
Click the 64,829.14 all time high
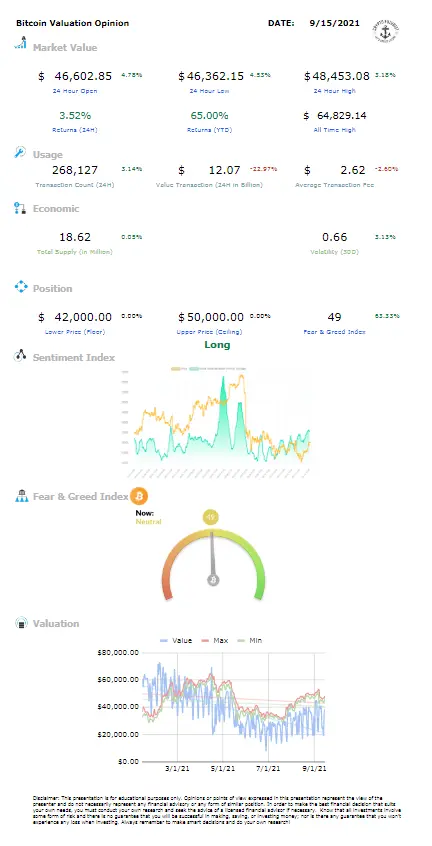(341, 115)
